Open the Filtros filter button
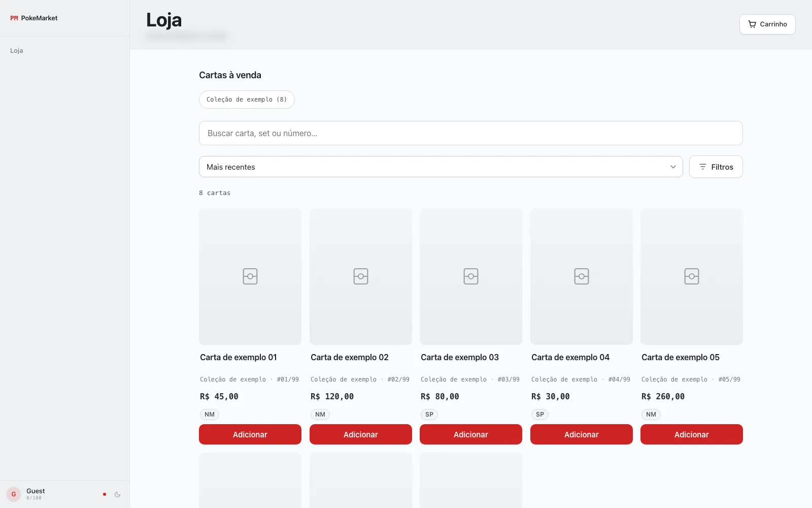 [716, 167]
